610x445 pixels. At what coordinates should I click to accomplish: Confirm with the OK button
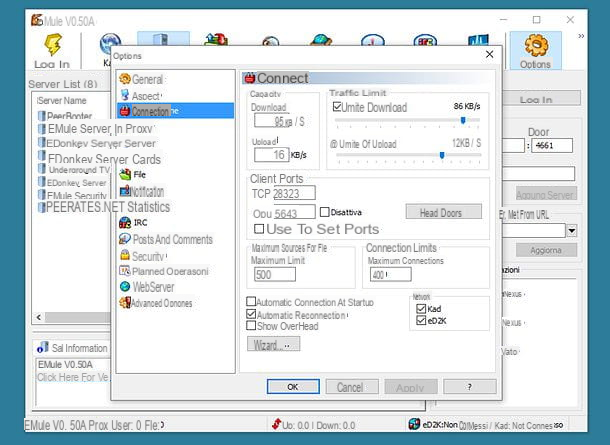(x=293, y=387)
